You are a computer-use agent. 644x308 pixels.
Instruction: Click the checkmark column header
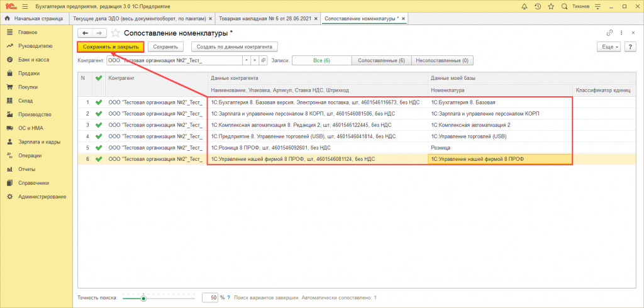98,78
